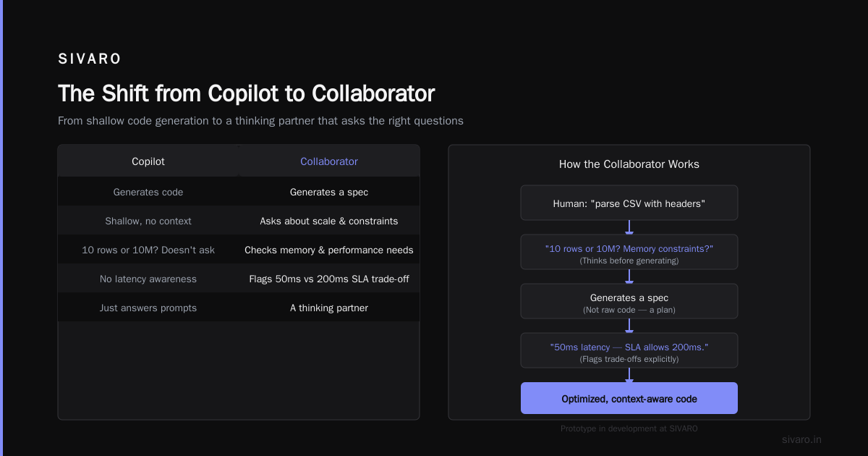Open the sivaro.in link
Image resolution: width=868 pixels, height=456 pixels.
point(801,439)
